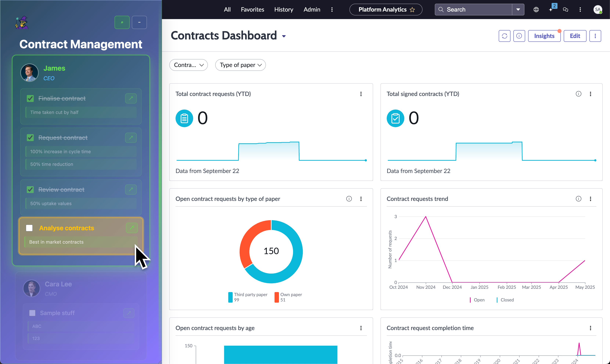Check the Analyse contracts checkbox
Viewport: 610px width, 364px height.
coord(29,228)
